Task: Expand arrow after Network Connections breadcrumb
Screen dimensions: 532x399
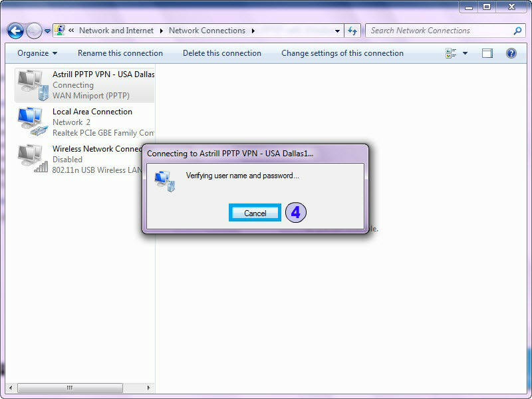Action: pyautogui.click(x=253, y=31)
